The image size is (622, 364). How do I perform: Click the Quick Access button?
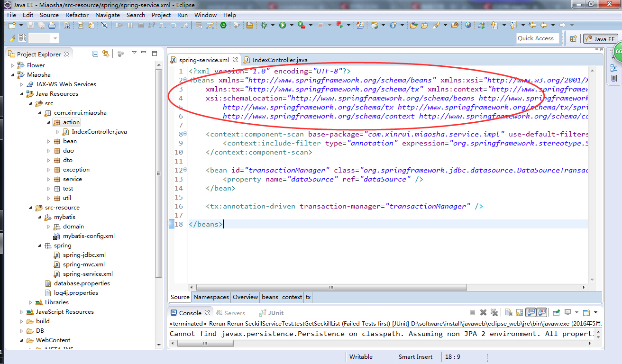click(x=537, y=38)
